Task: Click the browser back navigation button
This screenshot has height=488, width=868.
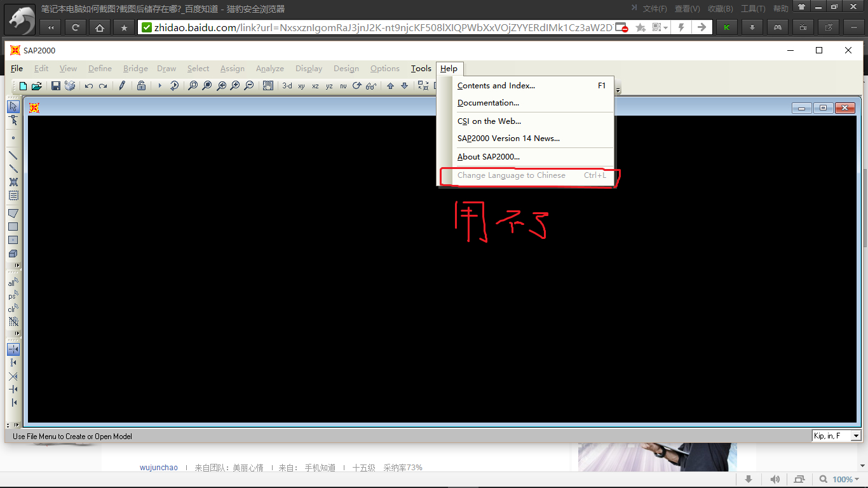Action: (50, 27)
